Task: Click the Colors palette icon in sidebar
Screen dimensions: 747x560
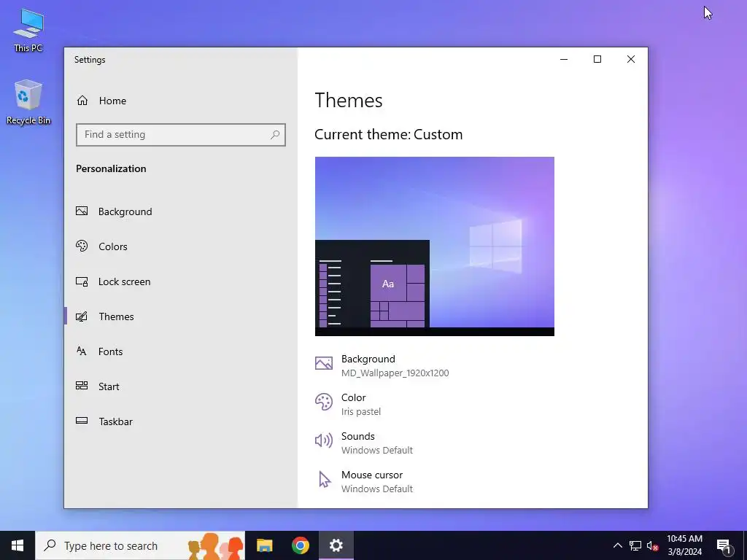Action: click(x=82, y=246)
